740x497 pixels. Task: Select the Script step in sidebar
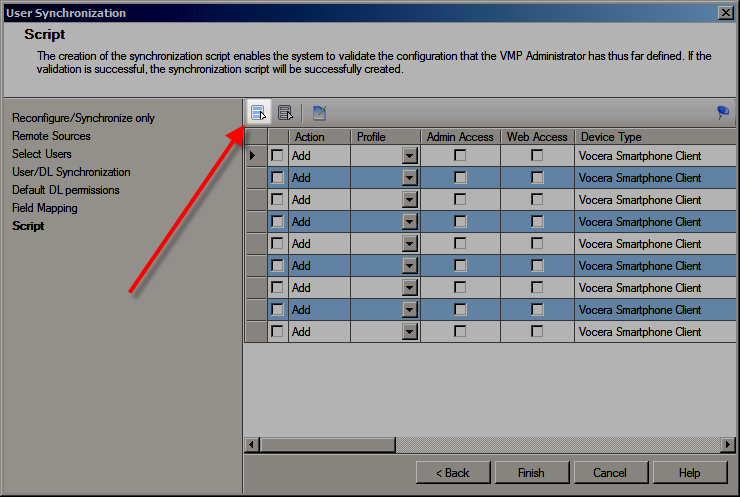(x=28, y=226)
